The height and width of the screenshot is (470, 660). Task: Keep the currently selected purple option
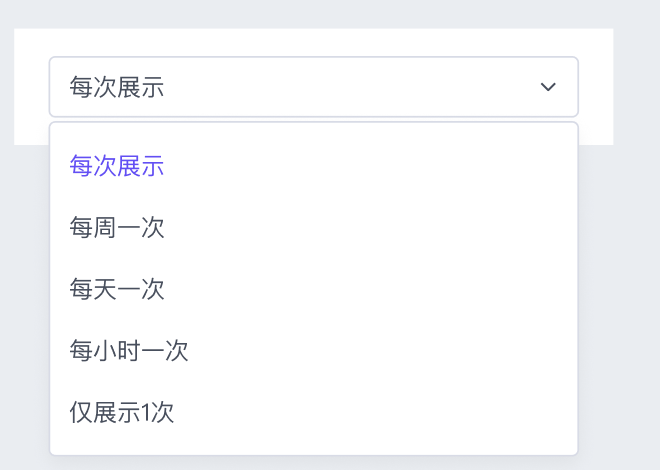click(x=117, y=166)
